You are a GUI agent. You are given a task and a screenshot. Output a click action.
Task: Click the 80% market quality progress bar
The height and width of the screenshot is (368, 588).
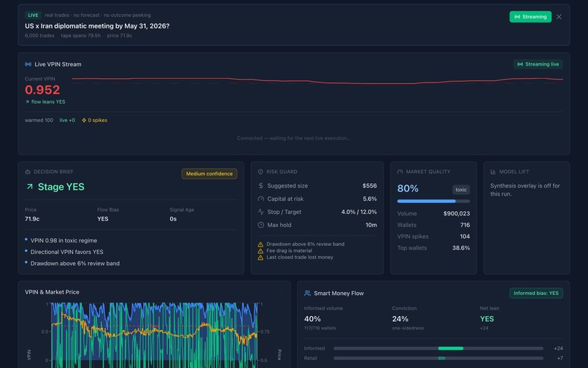click(x=433, y=202)
